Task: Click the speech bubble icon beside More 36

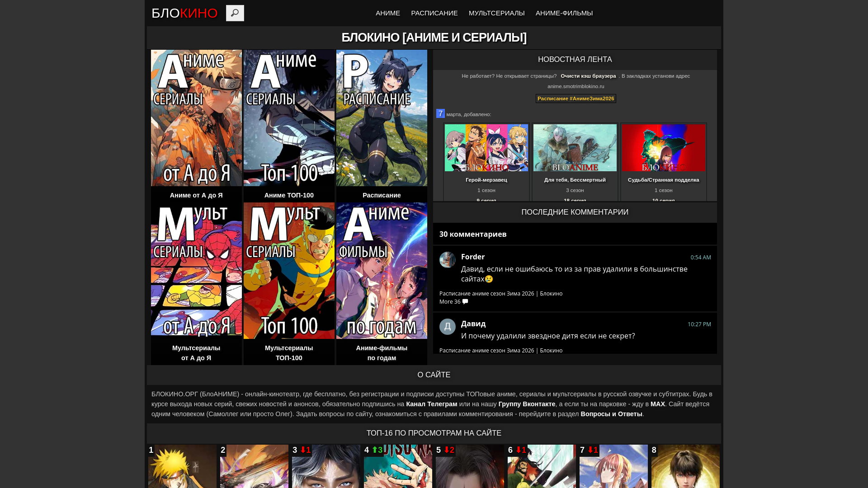Action: pyautogui.click(x=465, y=302)
